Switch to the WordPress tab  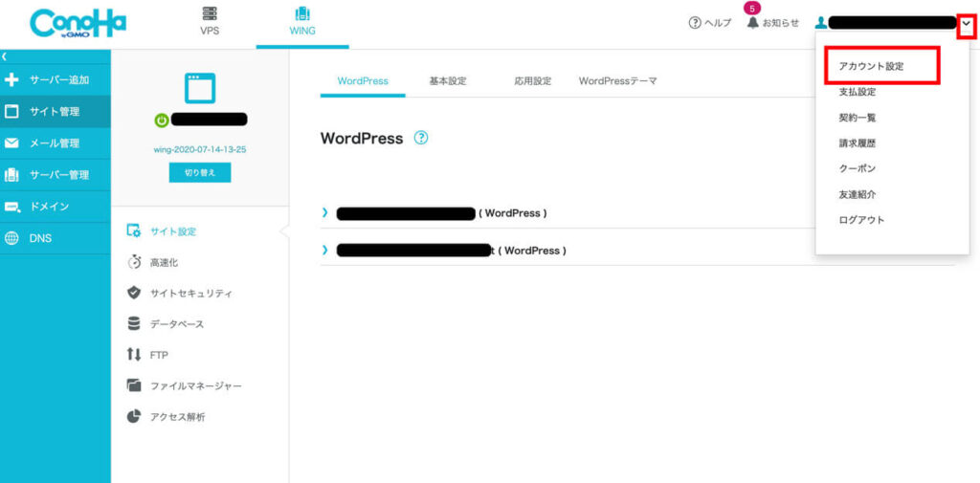pos(363,81)
